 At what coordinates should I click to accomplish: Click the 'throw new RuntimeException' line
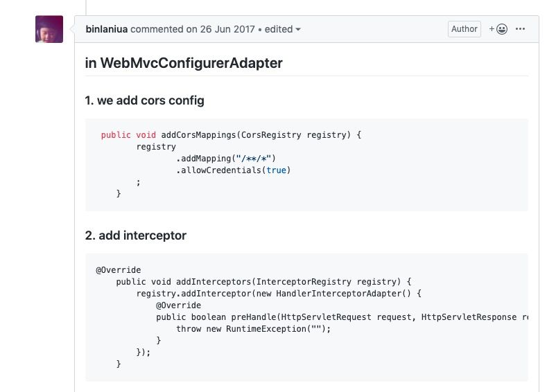coord(254,329)
